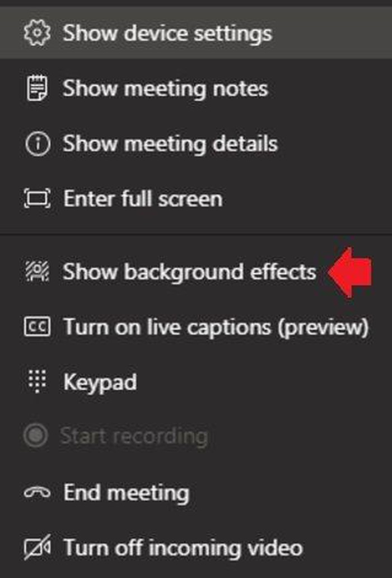Screen dimensions: 392x578
Task: Enable "Turn on live captions (preview)" text
Action: (x=216, y=327)
